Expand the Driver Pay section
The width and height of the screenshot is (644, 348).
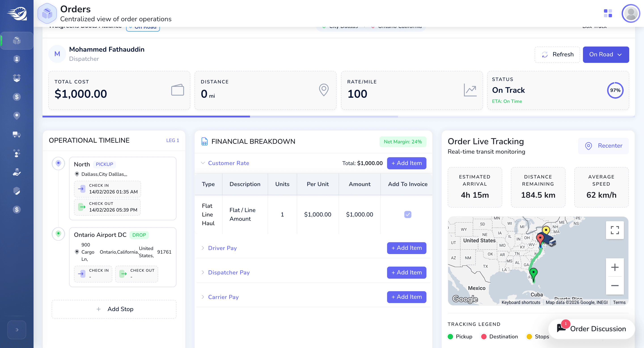point(222,248)
